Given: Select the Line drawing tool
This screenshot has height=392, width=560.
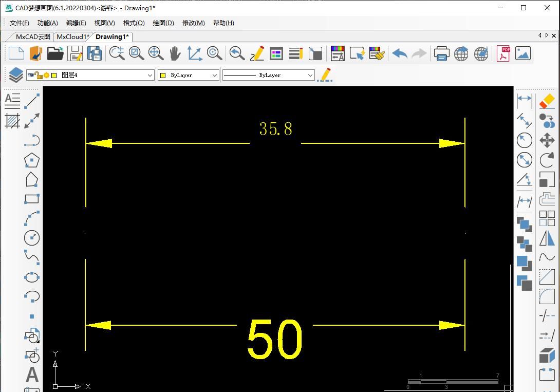Looking at the screenshot, I should 32,101.
